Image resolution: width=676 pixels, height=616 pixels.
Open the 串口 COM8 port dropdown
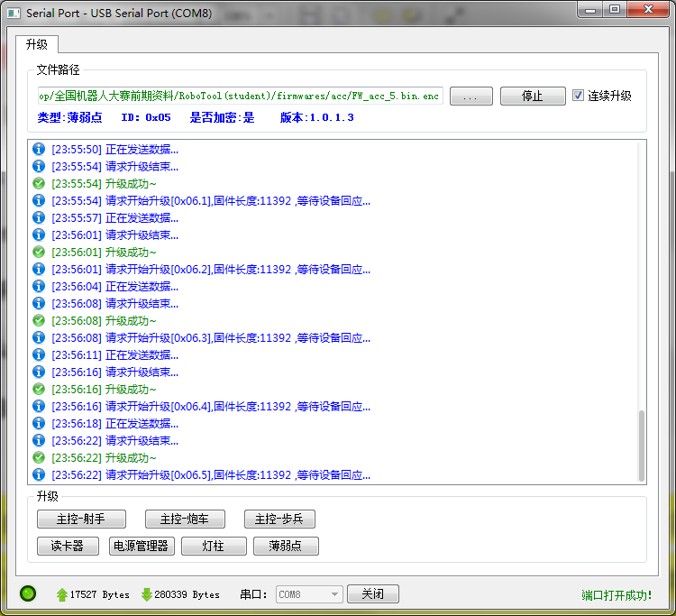coord(309,594)
